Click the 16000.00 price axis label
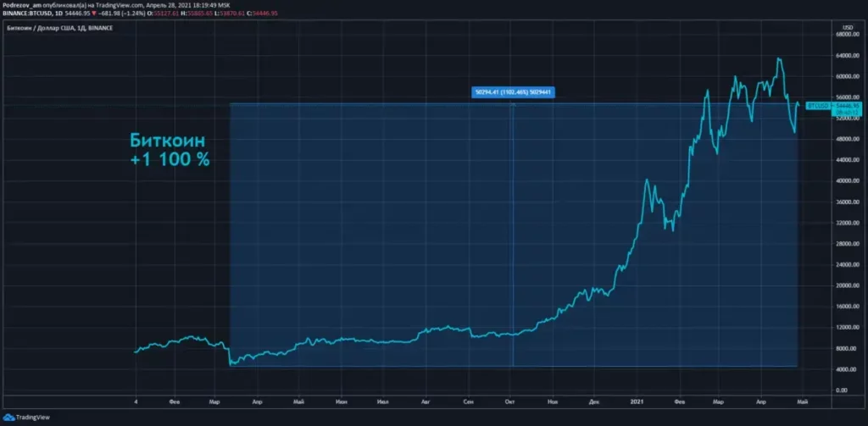 (x=849, y=307)
